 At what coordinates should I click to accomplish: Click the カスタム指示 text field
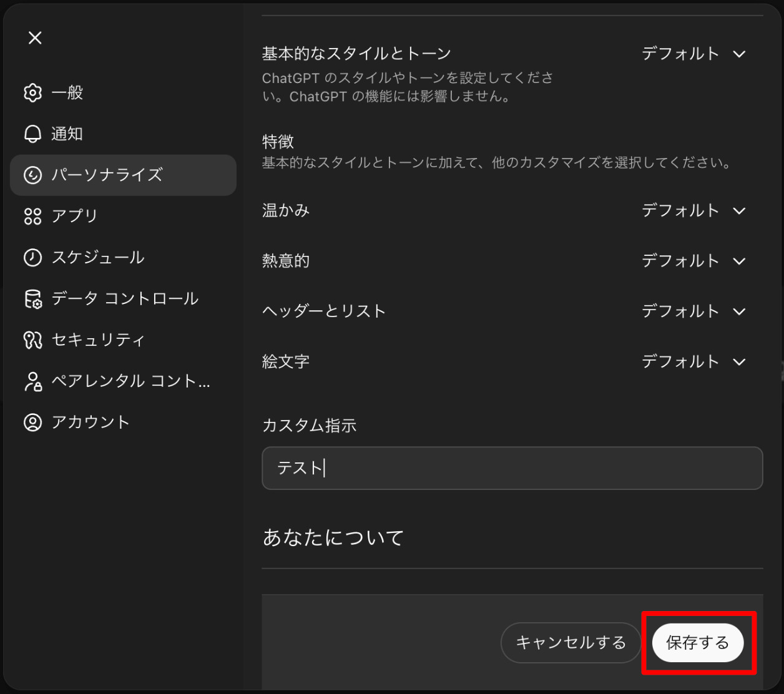coord(512,468)
